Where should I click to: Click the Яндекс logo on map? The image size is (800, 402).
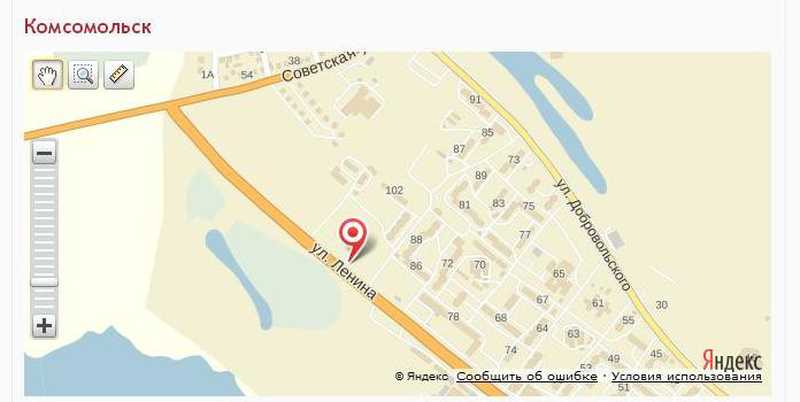[x=732, y=360]
